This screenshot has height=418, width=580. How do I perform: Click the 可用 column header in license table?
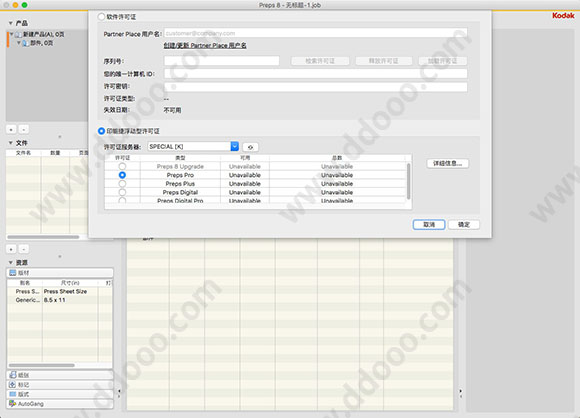[x=245, y=158]
